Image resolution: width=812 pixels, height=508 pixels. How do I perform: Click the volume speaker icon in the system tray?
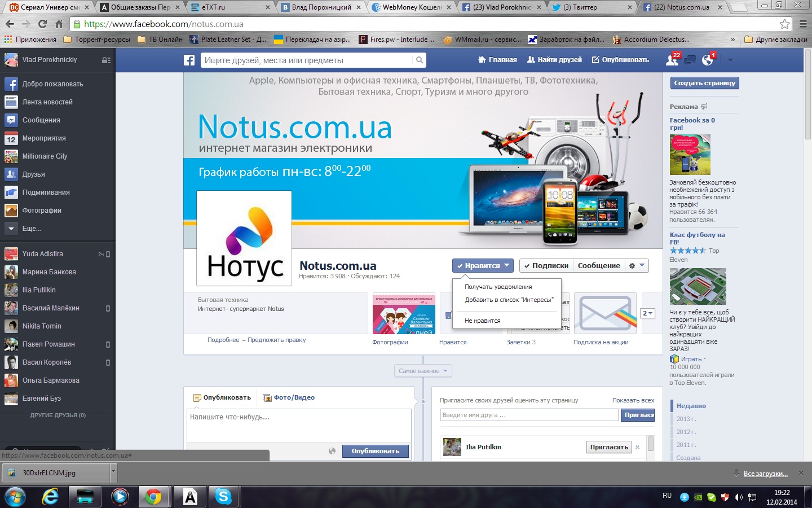point(738,497)
